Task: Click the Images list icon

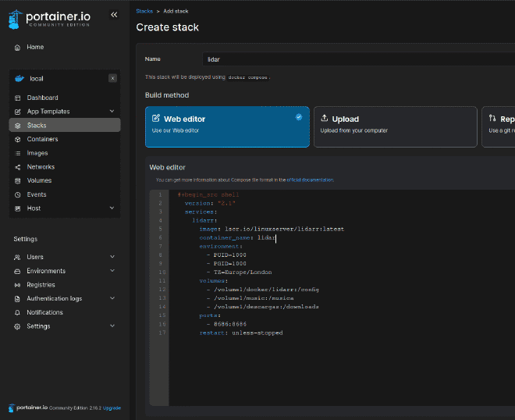Action: click(x=18, y=153)
